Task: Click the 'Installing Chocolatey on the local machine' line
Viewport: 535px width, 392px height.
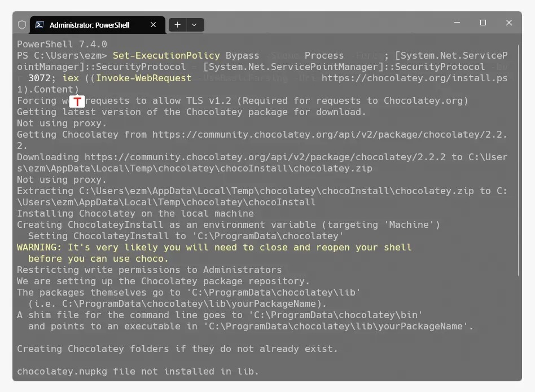Action: tap(135, 213)
